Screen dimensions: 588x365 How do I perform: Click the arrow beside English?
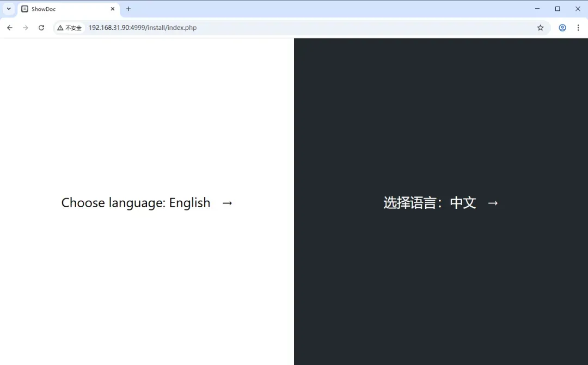click(x=228, y=203)
